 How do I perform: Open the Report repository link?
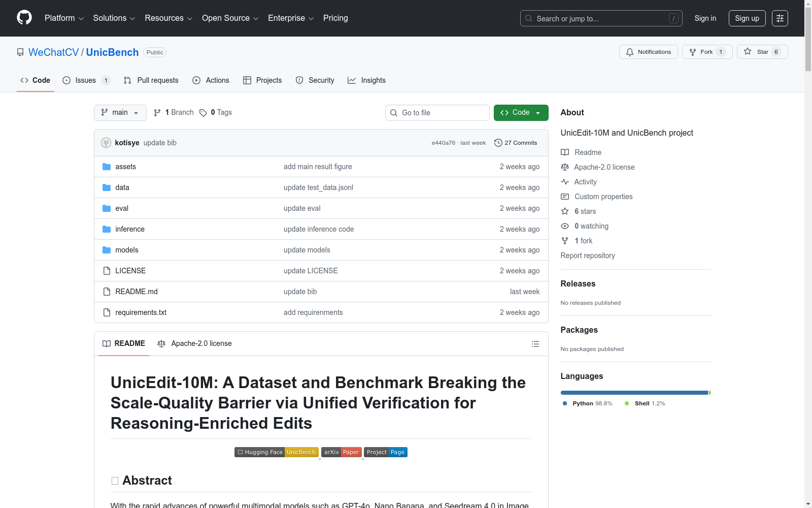(x=588, y=256)
